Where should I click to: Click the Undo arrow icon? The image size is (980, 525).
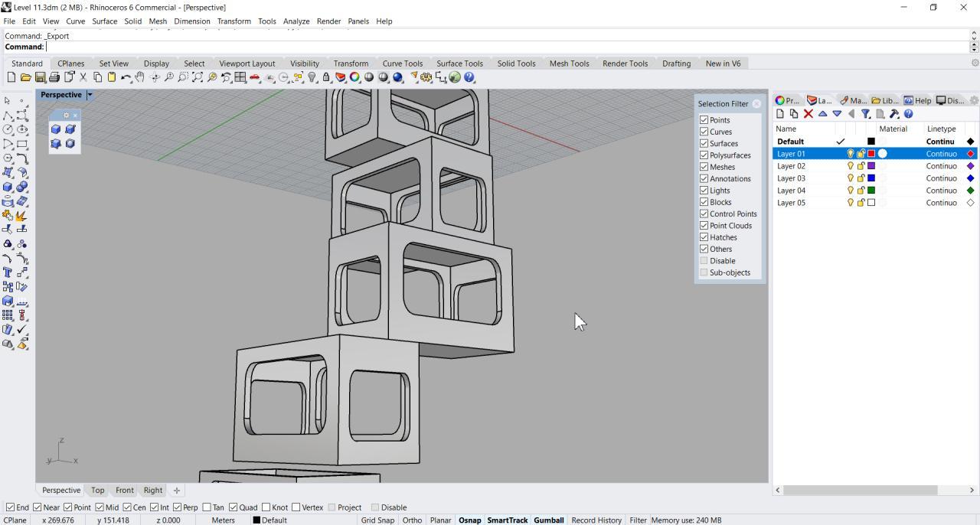(126, 77)
